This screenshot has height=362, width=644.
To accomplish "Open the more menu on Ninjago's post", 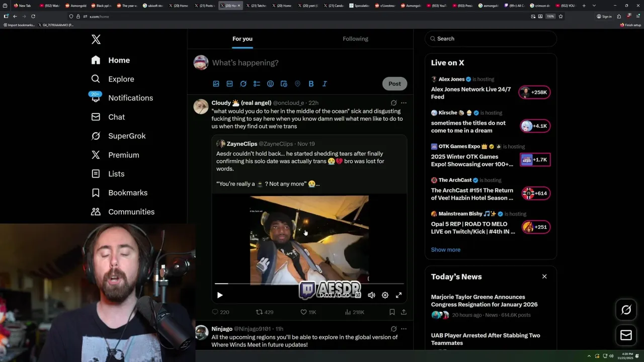I will [x=404, y=329].
